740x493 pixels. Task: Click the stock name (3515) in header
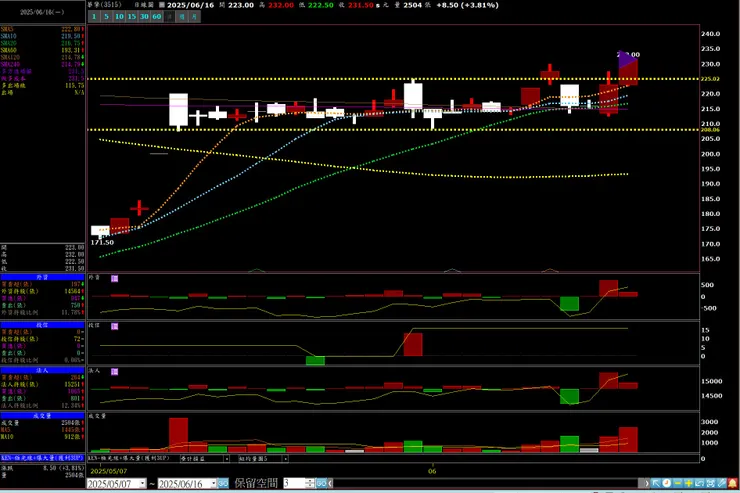[x=104, y=5]
